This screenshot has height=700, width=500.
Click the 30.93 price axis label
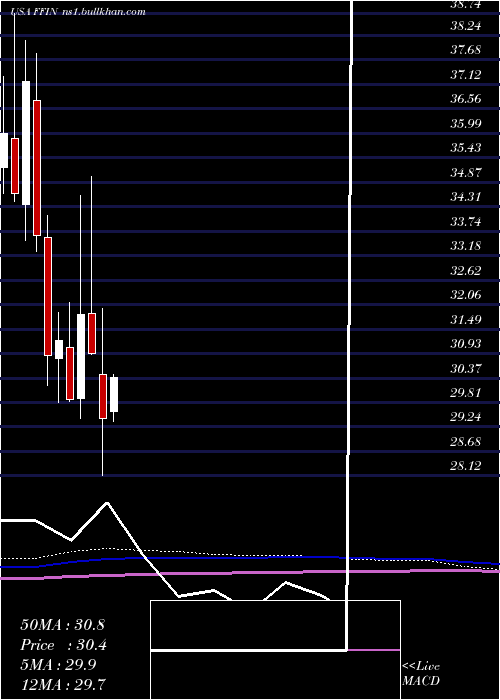click(465, 344)
